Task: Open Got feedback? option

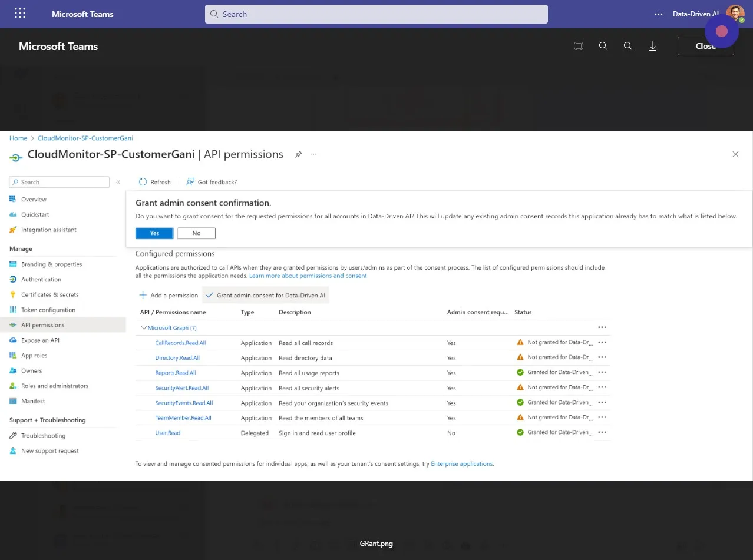Action: (212, 182)
